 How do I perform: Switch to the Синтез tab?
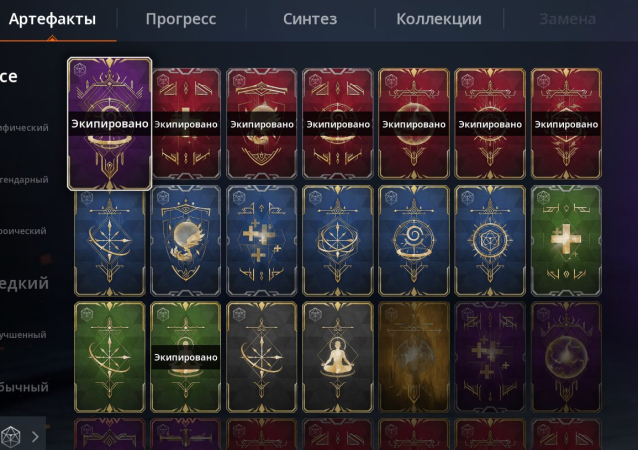(310, 19)
